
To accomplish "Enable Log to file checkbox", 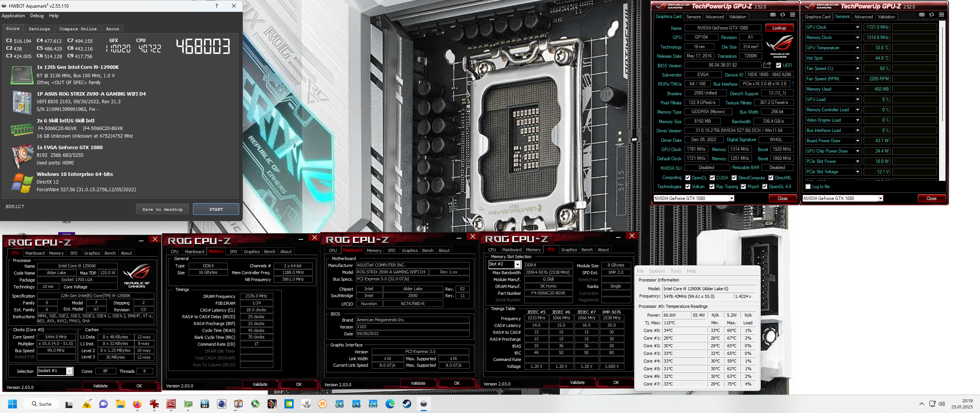I will click(808, 187).
